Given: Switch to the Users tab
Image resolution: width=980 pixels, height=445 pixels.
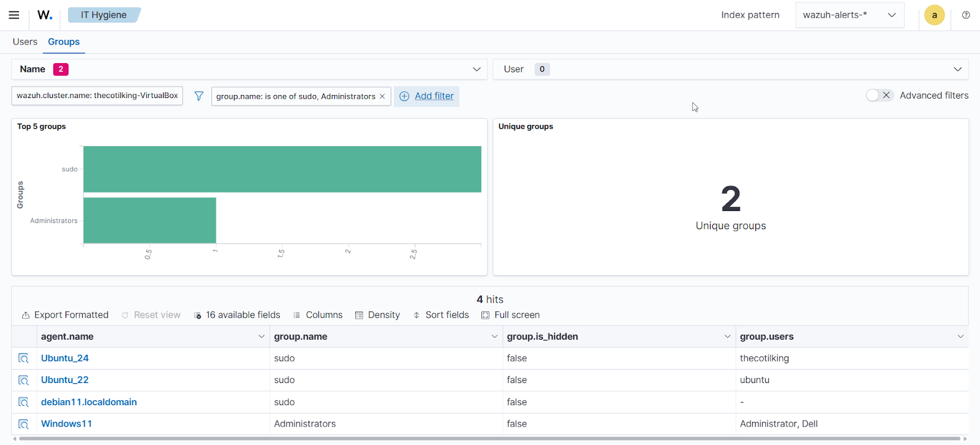Looking at the screenshot, I should coord(25,42).
